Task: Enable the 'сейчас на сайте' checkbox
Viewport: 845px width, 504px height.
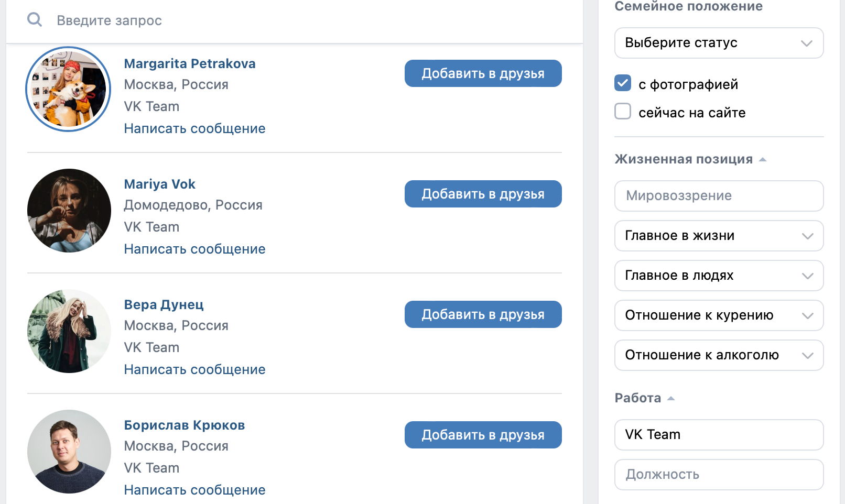Action: click(x=623, y=112)
